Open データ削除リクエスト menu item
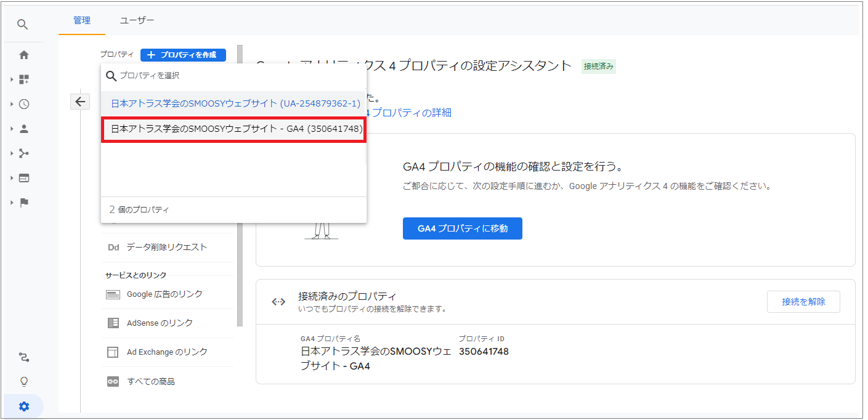This screenshot has height=420, width=868. tap(166, 247)
